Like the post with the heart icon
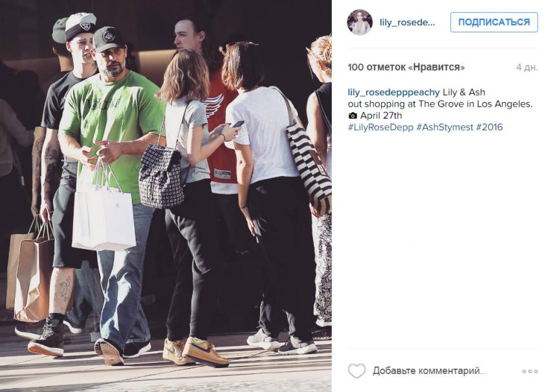 pos(357,371)
